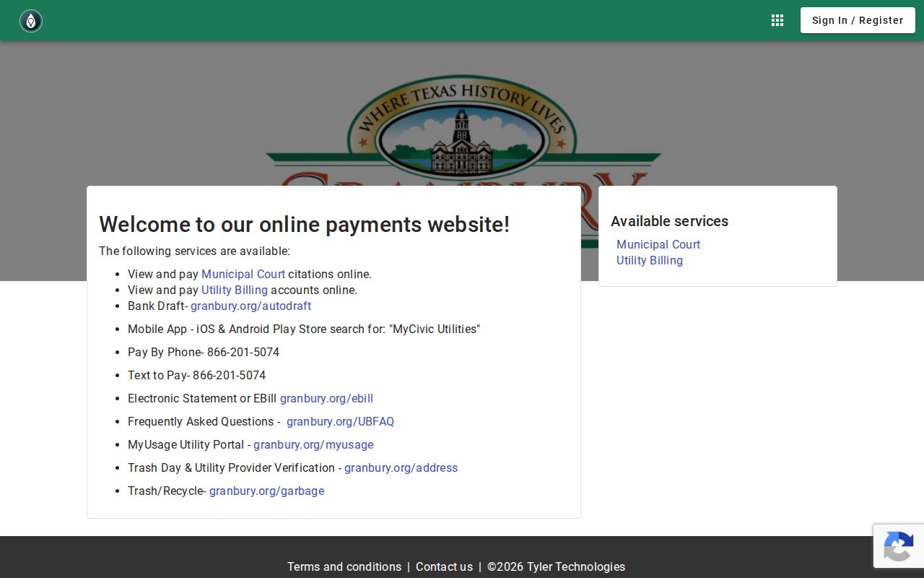Go to granbury.org/myusage portal link
Image resolution: width=924 pixels, height=578 pixels.
pos(313,444)
